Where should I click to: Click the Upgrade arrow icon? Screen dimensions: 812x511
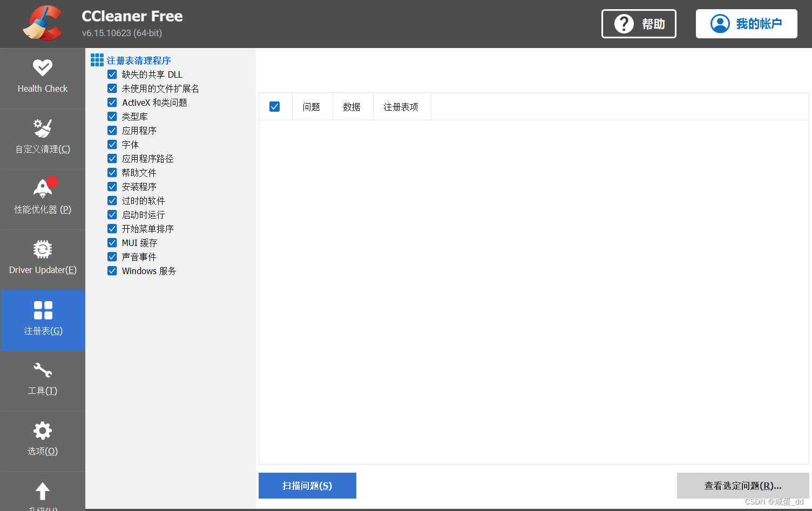pos(43,491)
